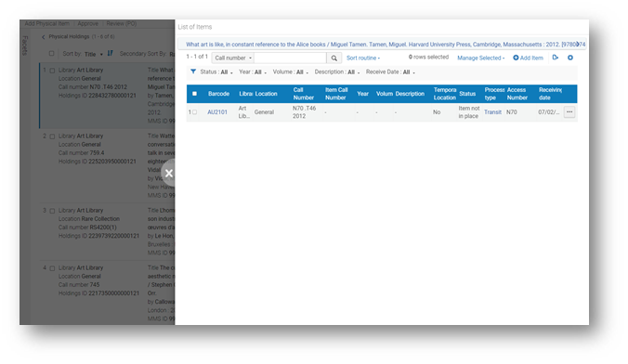628x364 pixels.
Task: Toggle the select-all checkbox in table header
Action: (x=195, y=94)
